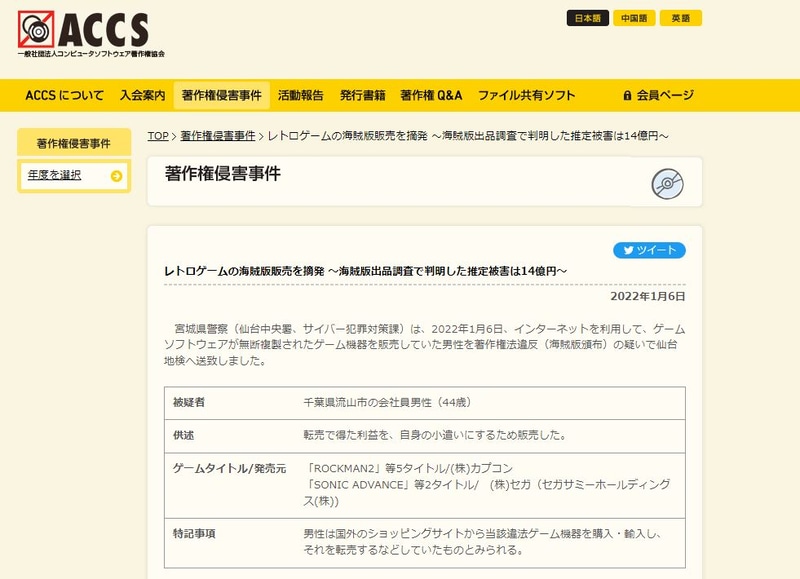Go to the TOP breadcrumb link

(158, 136)
